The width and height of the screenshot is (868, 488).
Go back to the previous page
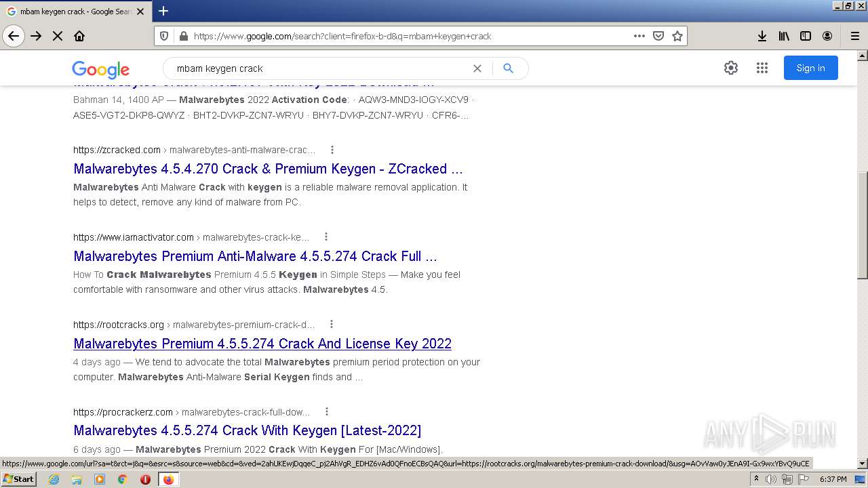(x=14, y=36)
